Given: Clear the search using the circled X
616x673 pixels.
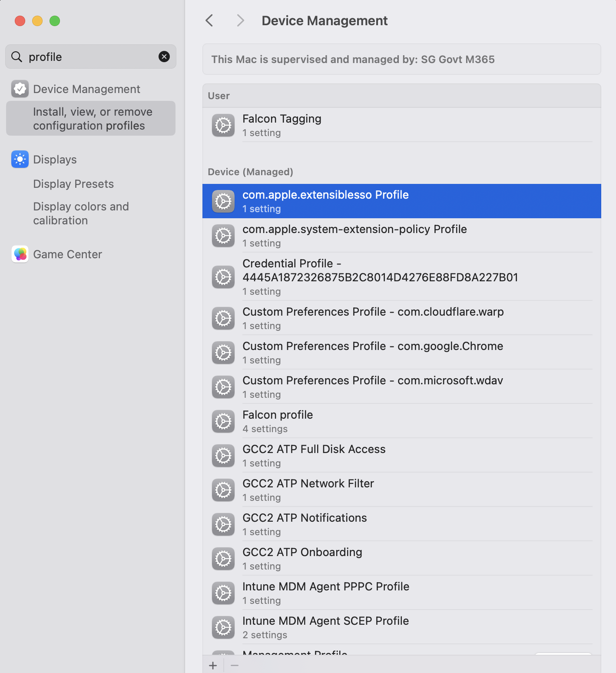Looking at the screenshot, I should (164, 57).
